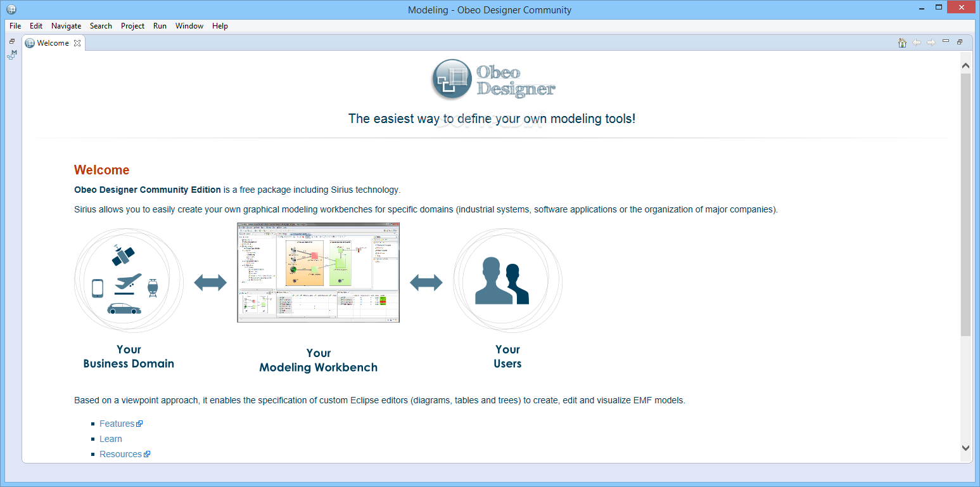Close the Welcome tab
The height and width of the screenshot is (487, 980).
pos(77,43)
